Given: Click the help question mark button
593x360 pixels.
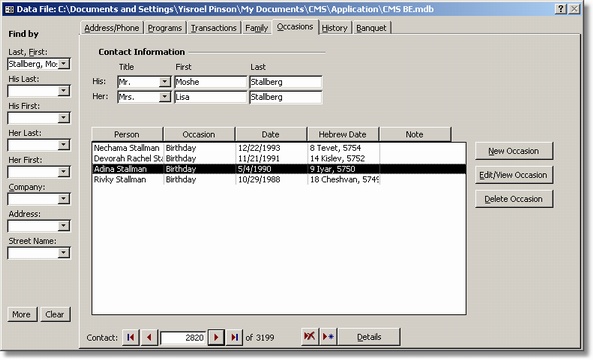Looking at the screenshot, I should click(561, 9).
